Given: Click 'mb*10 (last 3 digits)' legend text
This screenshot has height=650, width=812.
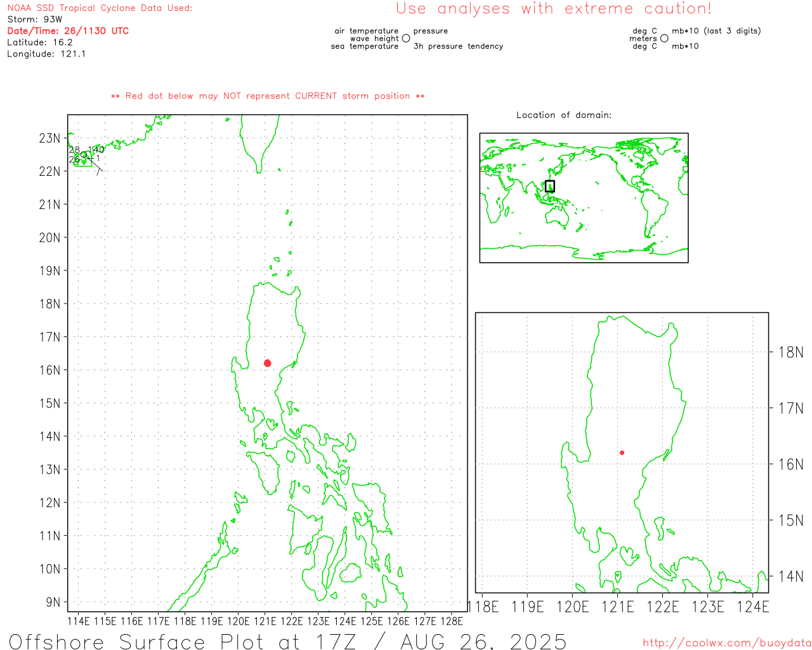Looking at the screenshot, I should click(x=716, y=31).
